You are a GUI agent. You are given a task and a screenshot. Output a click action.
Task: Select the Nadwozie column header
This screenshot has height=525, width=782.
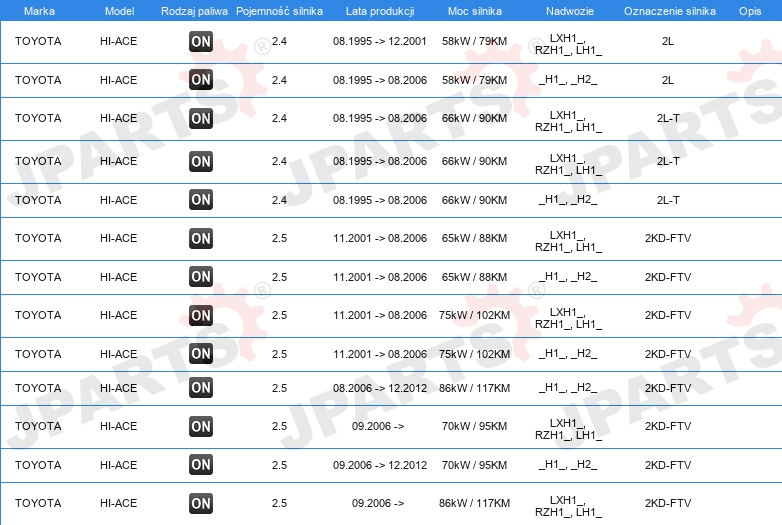point(570,11)
